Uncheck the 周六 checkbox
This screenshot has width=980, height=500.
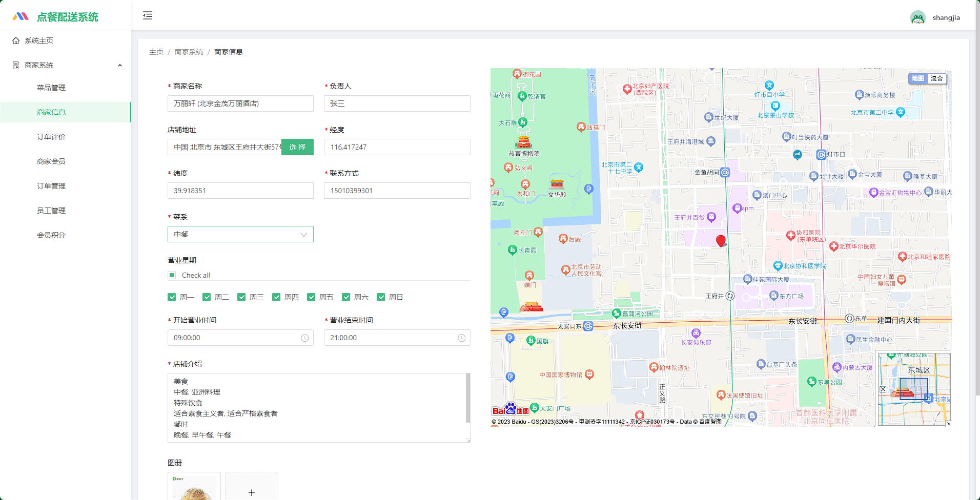tap(346, 297)
